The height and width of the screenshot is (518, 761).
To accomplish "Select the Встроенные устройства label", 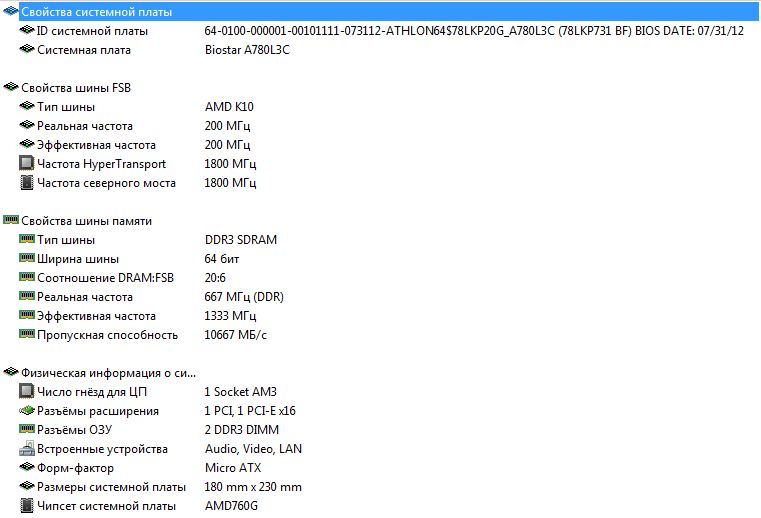I will click(102, 449).
